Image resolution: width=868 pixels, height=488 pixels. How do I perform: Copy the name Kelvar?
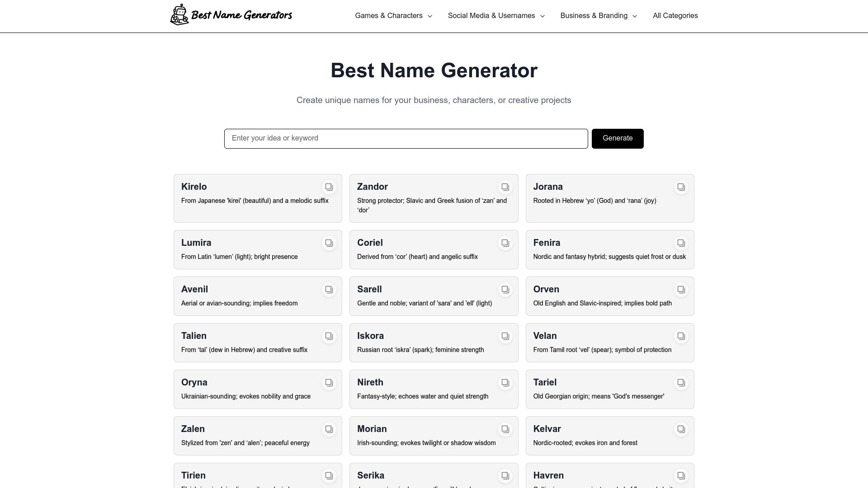pyautogui.click(x=681, y=429)
